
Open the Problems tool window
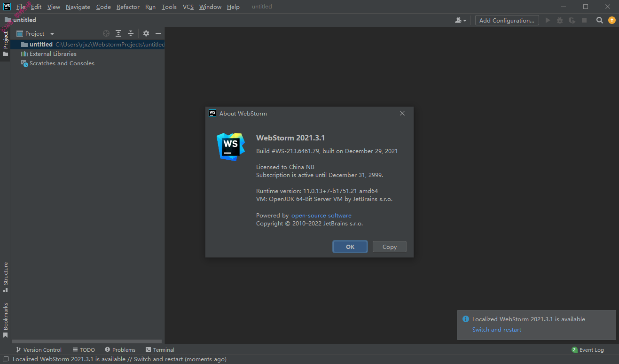click(x=120, y=350)
